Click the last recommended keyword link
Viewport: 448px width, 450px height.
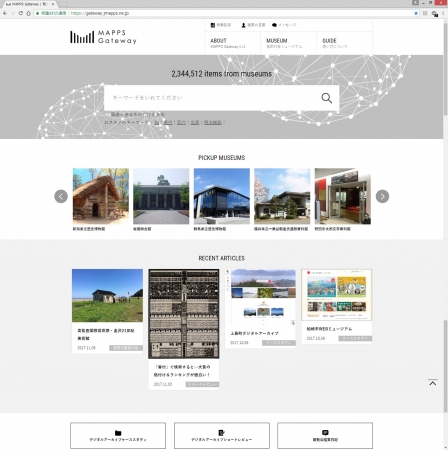click(x=213, y=122)
